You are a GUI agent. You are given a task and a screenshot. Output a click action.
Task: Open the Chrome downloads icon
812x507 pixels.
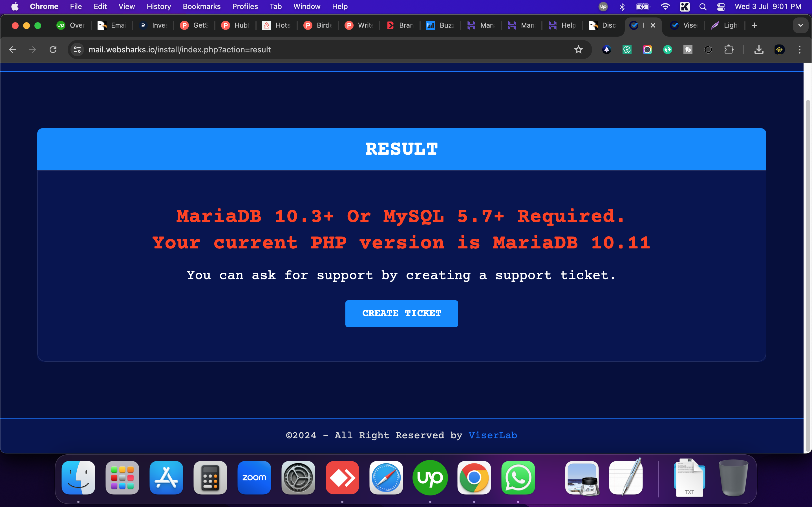(x=759, y=50)
